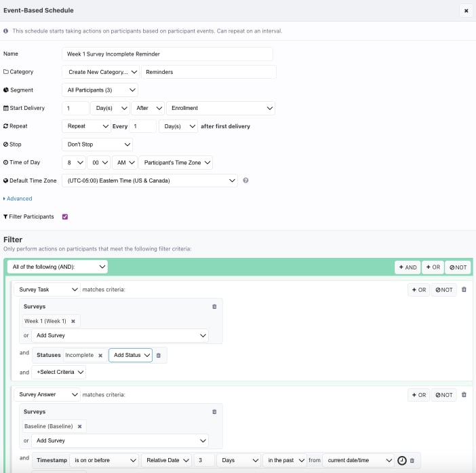Open the Add Status dropdown

pyautogui.click(x=130, y=355)
